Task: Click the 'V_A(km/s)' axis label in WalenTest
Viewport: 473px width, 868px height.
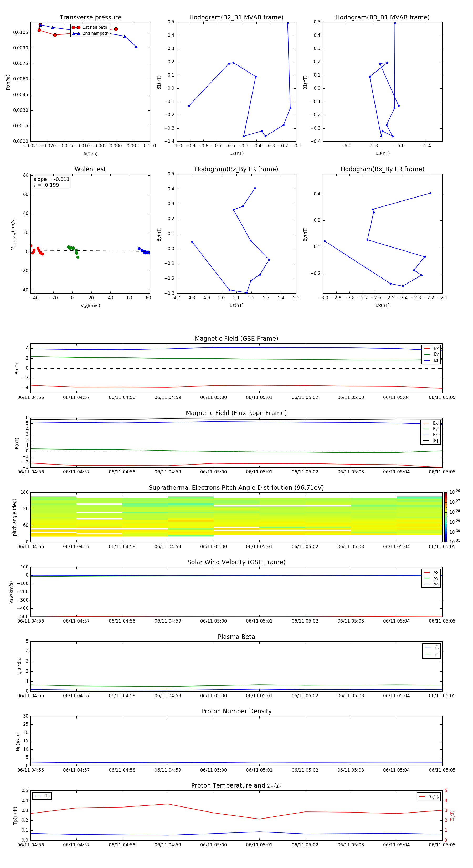Action: (x=90, y=306)
